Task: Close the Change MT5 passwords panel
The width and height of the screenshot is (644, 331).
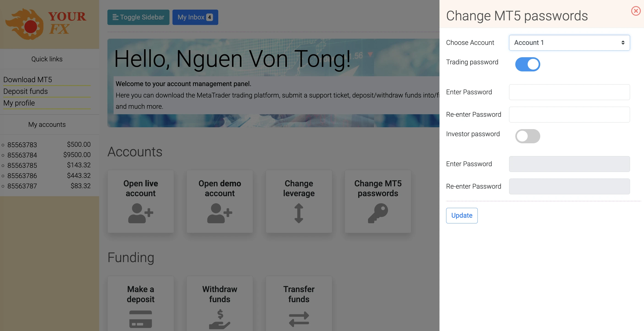Action: 636,11
